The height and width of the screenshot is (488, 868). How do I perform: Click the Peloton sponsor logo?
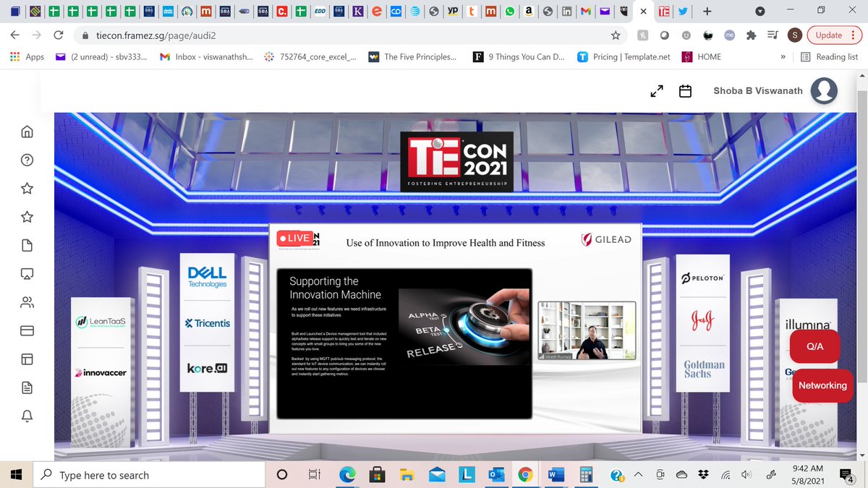[702, 278]
